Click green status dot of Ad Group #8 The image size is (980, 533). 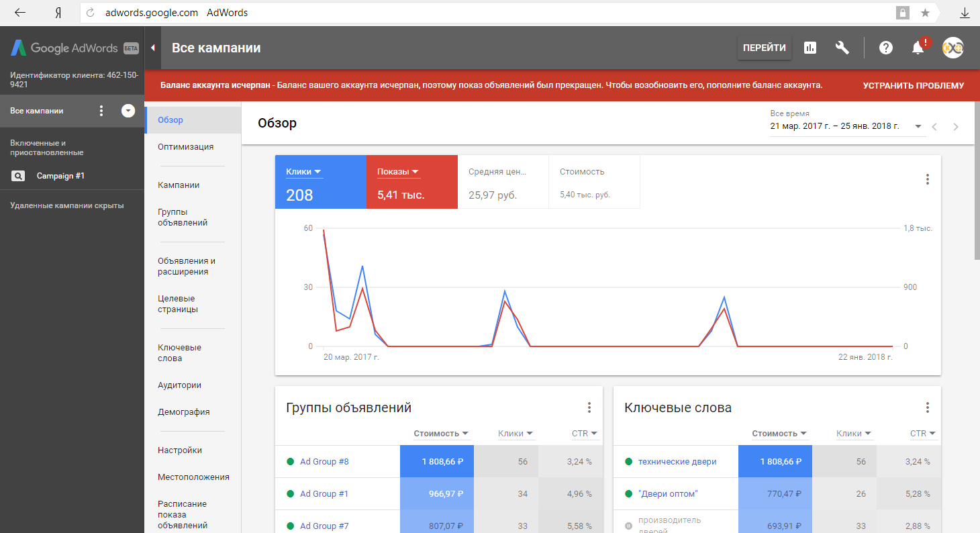pos(291,462)
